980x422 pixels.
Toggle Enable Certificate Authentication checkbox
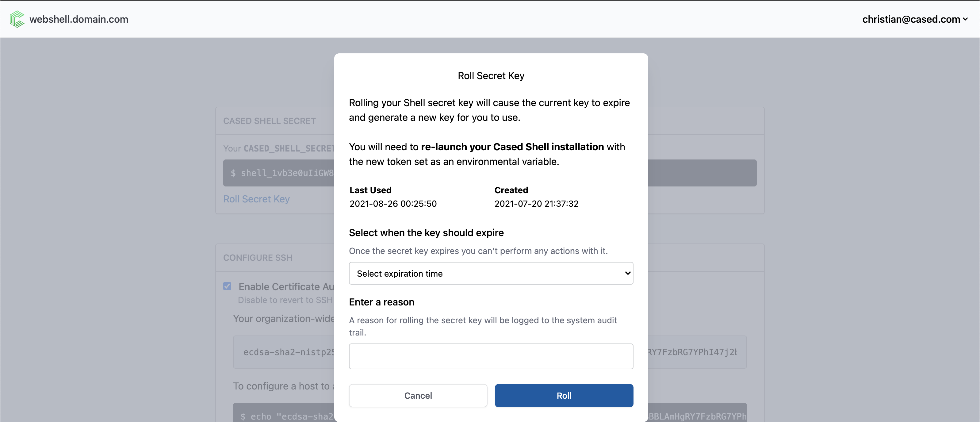pos(227,286)
